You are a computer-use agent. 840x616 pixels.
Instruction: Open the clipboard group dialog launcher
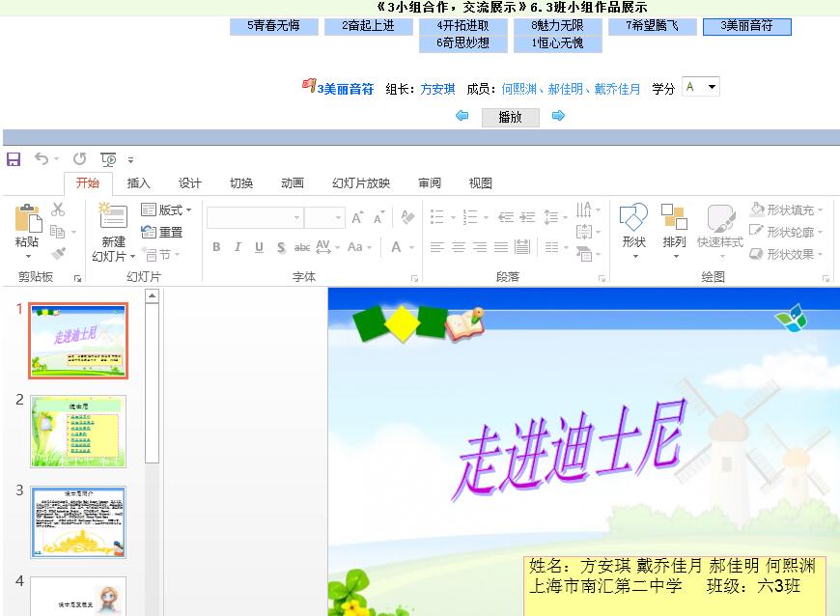click(77, 278)
